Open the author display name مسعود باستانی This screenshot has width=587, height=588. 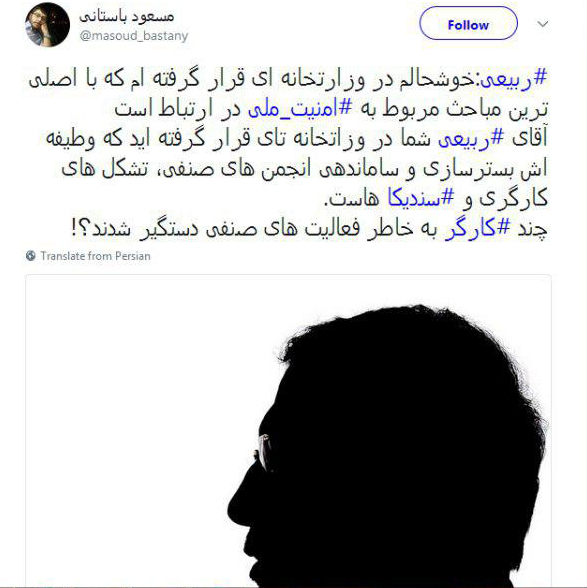[127, 16]
